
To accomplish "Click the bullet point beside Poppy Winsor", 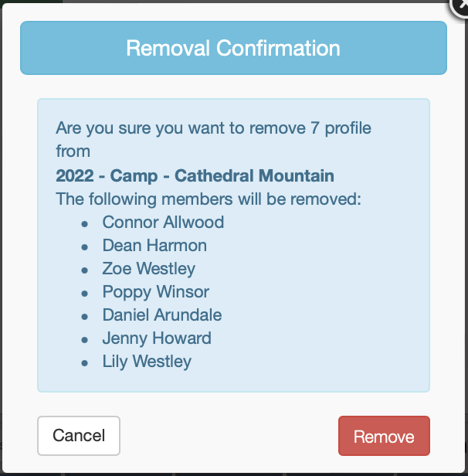I will [85, 293].
